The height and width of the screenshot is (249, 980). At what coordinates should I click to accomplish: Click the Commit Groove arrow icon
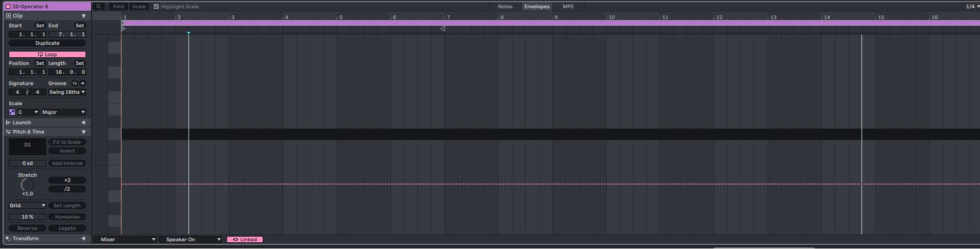[82, 84]
